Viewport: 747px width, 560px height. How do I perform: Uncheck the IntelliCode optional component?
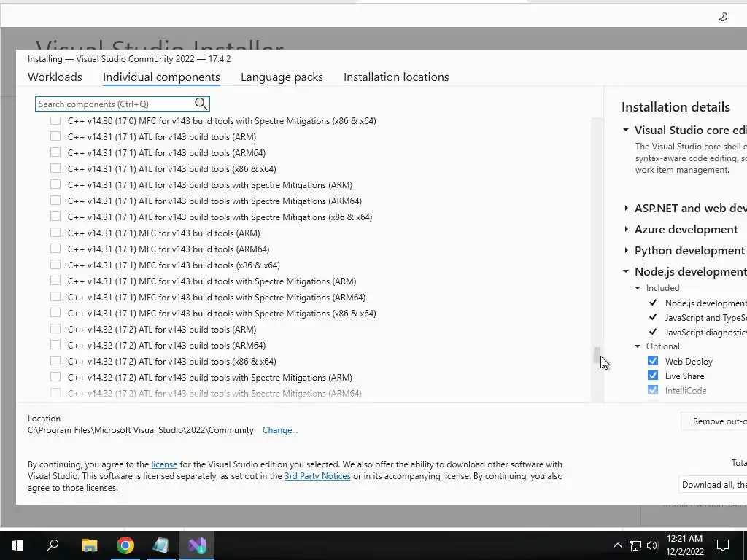tap(653, 390)
